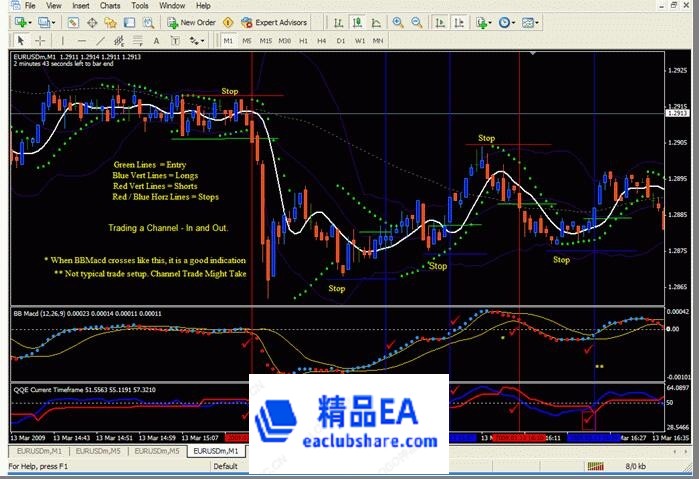The height and width of the screenshot is (479, 699).
Task: Switch chart to candlestick display
Action: pos(359,21)
